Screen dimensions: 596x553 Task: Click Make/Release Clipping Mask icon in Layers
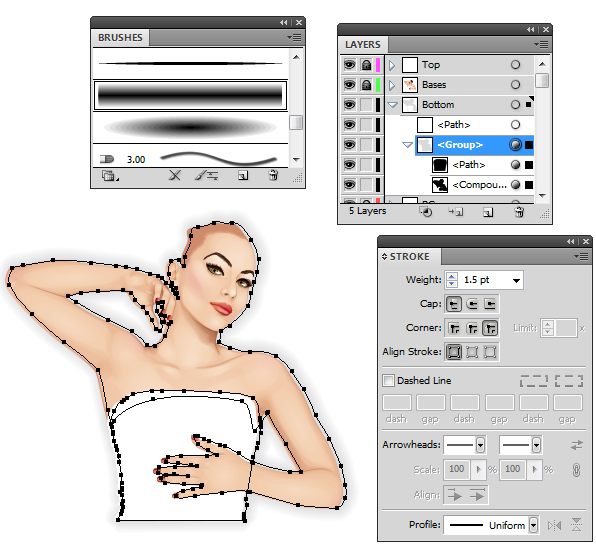(426, 212)
